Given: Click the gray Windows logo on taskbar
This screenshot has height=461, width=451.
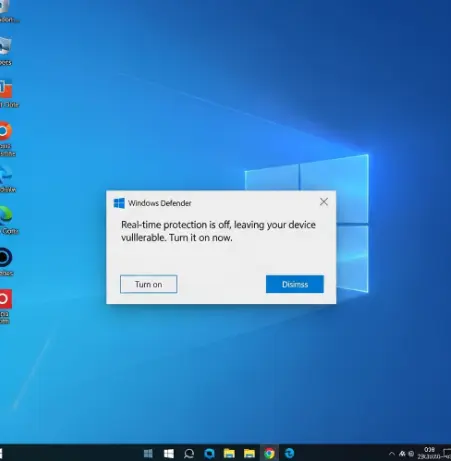Looking at the screenshot, I should tap(148, 453).
